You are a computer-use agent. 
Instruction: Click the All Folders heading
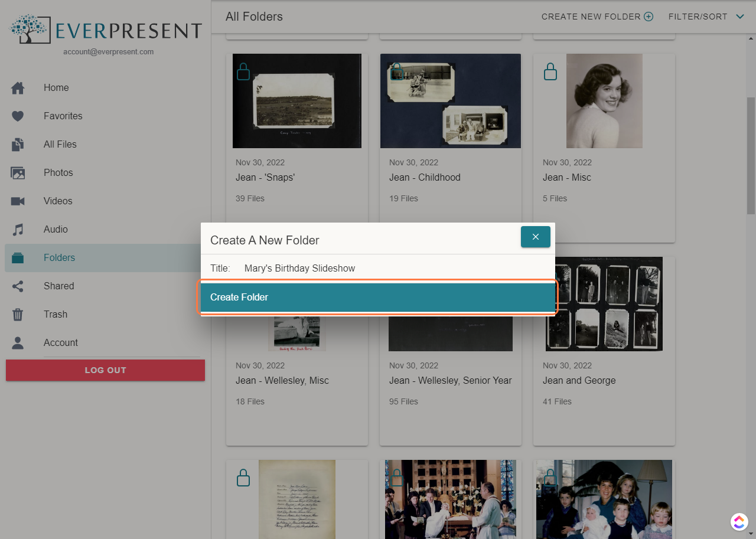tap(254, 17)
